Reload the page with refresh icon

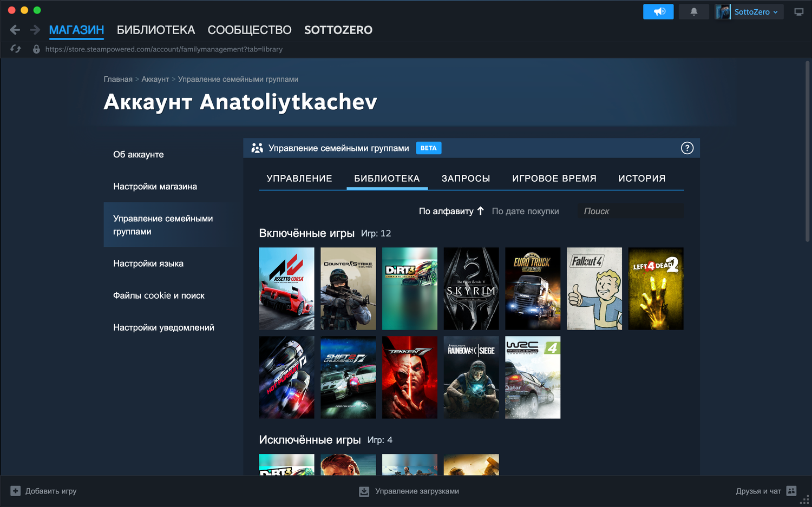(x=16, y=49)
